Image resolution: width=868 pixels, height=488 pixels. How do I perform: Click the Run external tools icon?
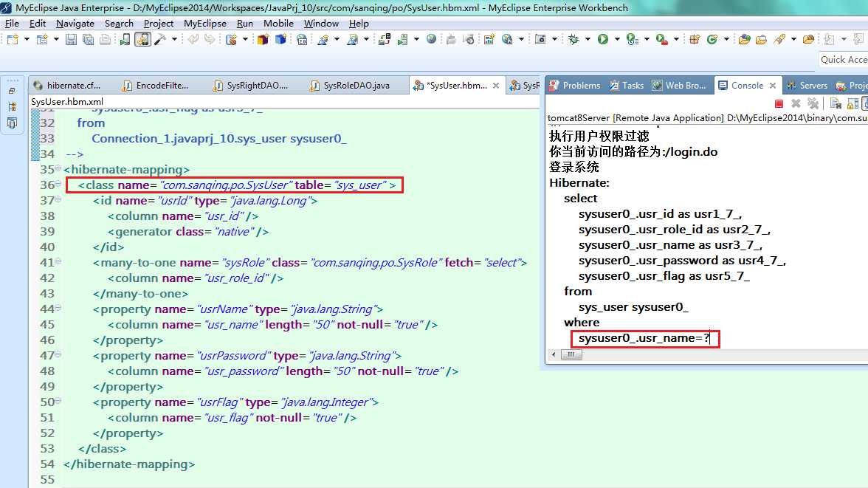(661, 39)
